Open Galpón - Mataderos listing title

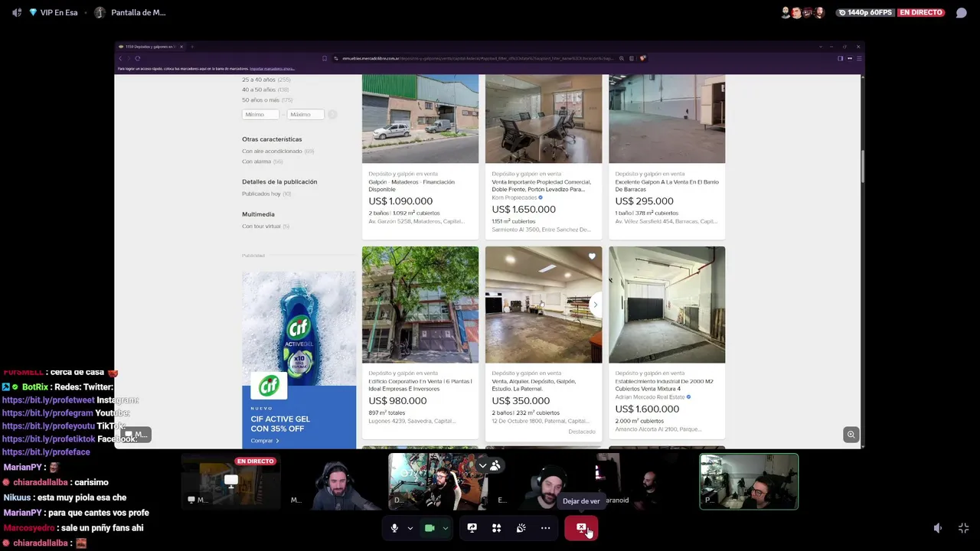click(411, 186)
